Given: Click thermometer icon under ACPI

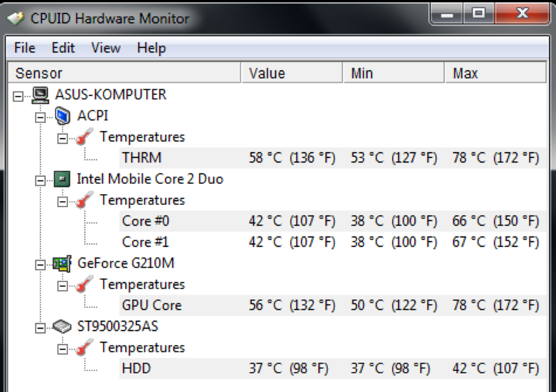Looking at the screenshot, I should pos(84,137).
